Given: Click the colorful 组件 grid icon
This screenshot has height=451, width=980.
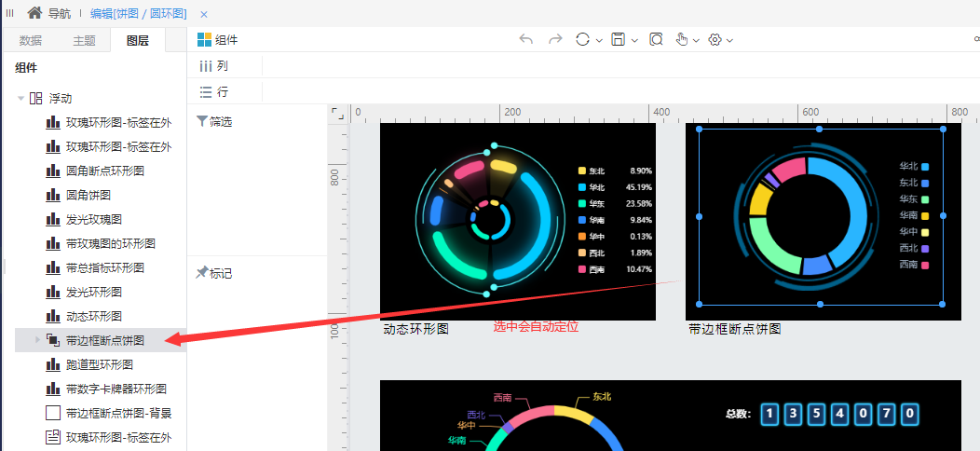Looking at the screenshot, I should pos(204,40).
